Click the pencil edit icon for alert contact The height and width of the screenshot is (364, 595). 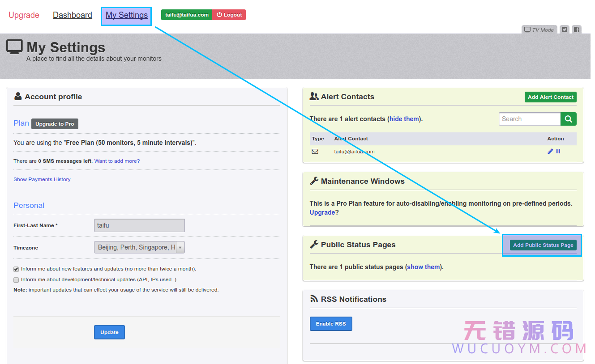tap(550, 152)
